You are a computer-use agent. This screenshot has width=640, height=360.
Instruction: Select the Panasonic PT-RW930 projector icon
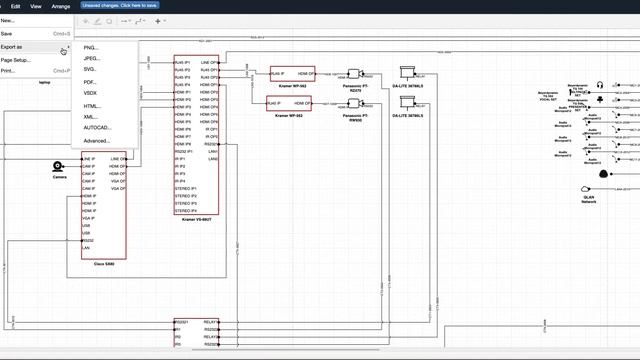[x=355, y=103]
